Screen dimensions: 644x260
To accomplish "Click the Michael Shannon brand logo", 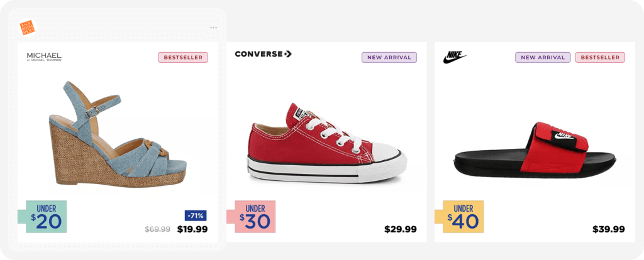I will point(44,57).
